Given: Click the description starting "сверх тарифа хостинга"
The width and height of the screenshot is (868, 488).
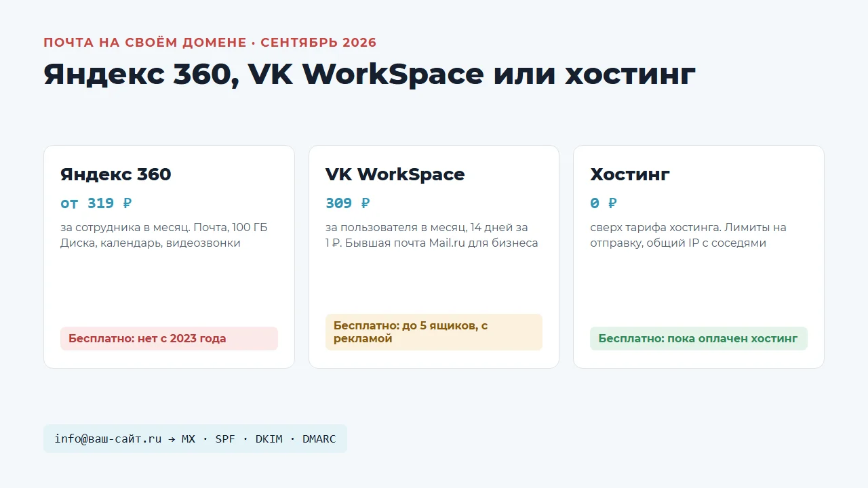Looking at the screenshot, I should [688, 235].
